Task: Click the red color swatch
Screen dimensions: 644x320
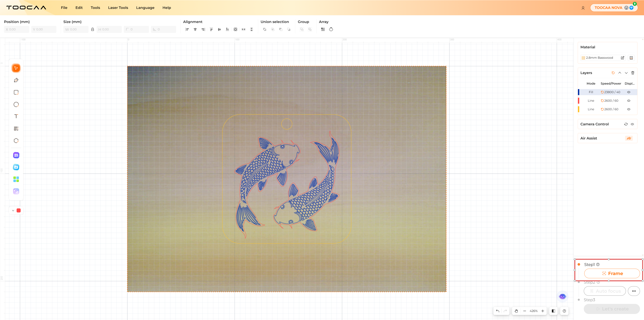Action: pyautogui.click(x=18, y=210)
